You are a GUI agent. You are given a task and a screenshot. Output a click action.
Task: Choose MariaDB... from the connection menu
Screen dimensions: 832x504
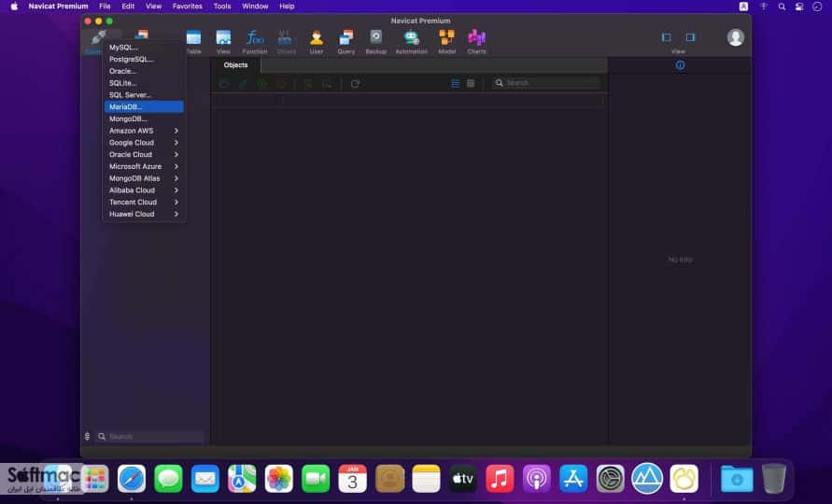pos(144,106)
